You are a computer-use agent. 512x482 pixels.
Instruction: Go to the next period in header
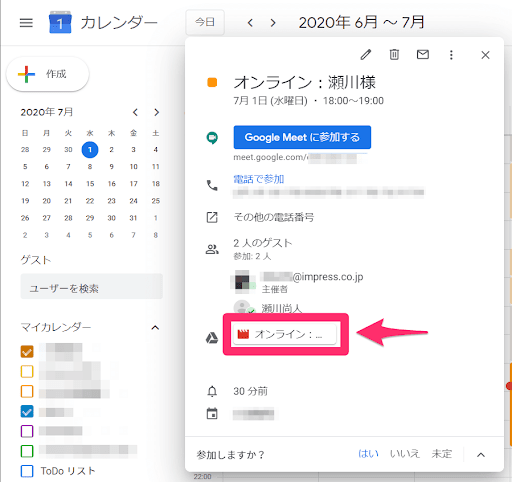click(x=273, y=23)
